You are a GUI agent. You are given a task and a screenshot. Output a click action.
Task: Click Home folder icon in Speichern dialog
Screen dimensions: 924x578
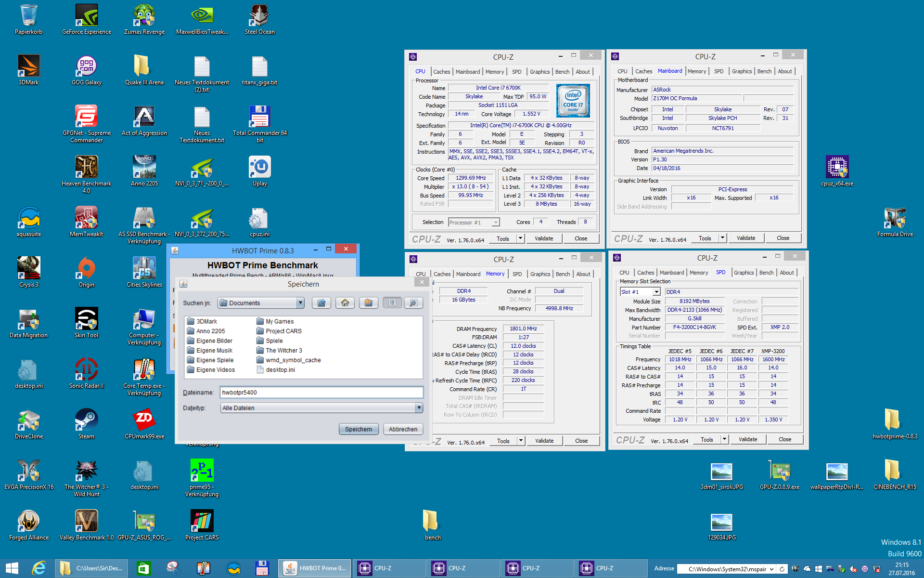[345, 303]
